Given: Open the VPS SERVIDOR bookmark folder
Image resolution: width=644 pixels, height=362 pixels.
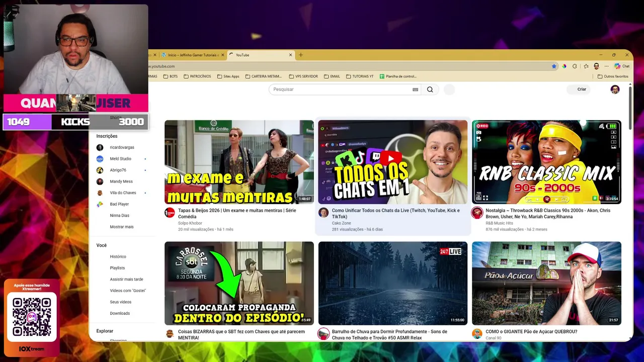Looking at the screenshot, I should [x=303, y=76].
